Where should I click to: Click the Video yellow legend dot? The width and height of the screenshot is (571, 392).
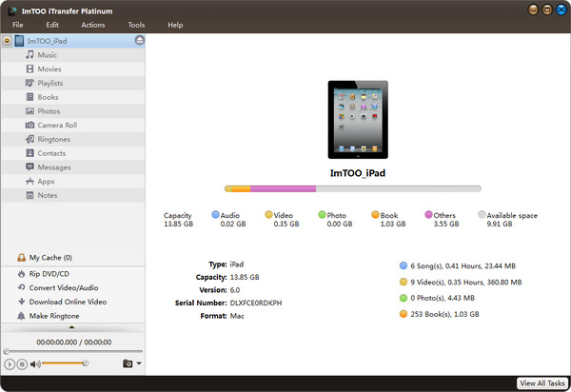[268, 214]
